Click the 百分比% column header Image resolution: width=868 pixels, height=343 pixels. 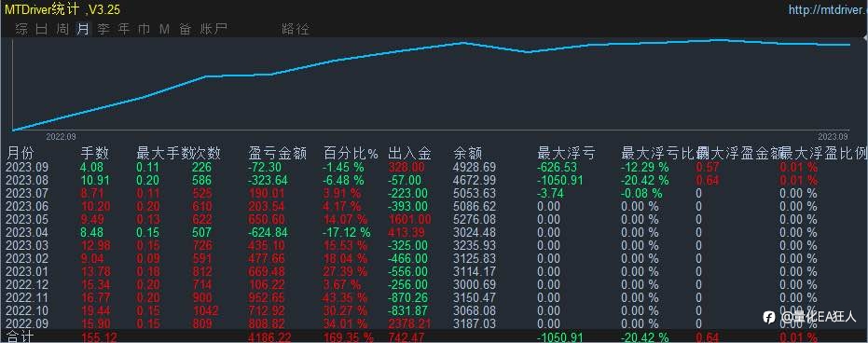(351, 153)
